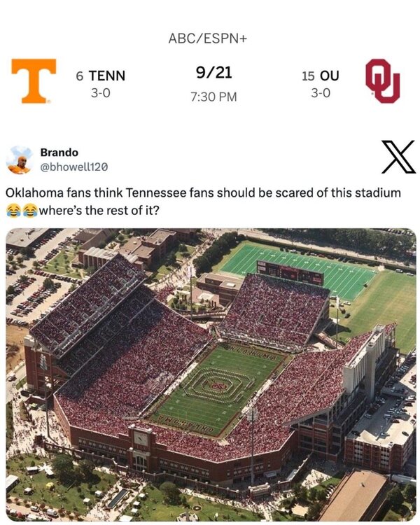Click the stadium scoreboard in the photo
The width and height of the screenshot is (420, 525).
point(289,272)
